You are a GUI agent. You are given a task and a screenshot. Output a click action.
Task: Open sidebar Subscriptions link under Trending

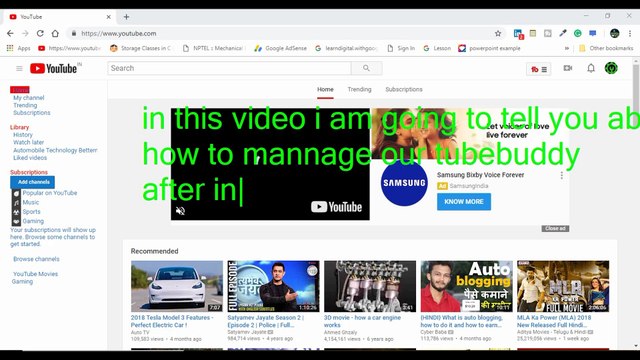32,113
